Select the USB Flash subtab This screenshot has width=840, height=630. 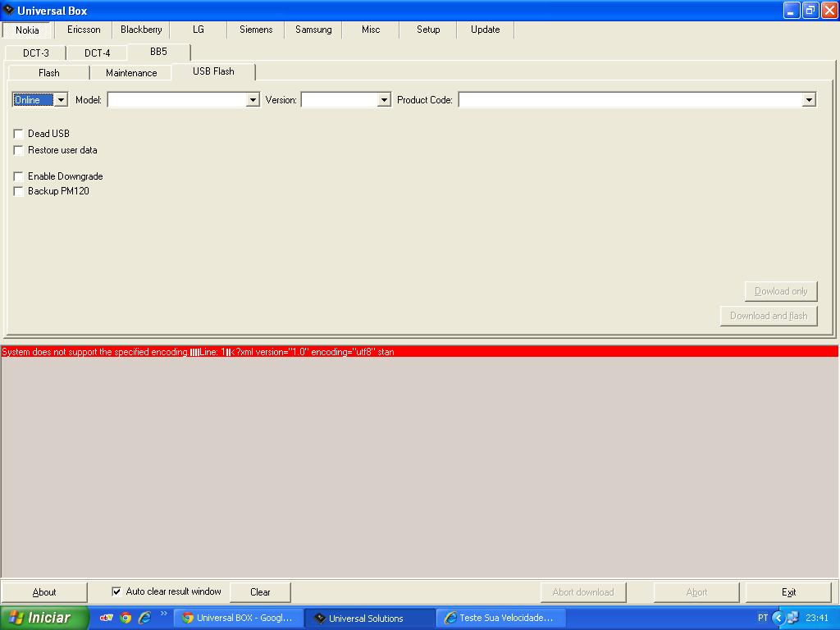pyautogui.click(x=213, y=72)
